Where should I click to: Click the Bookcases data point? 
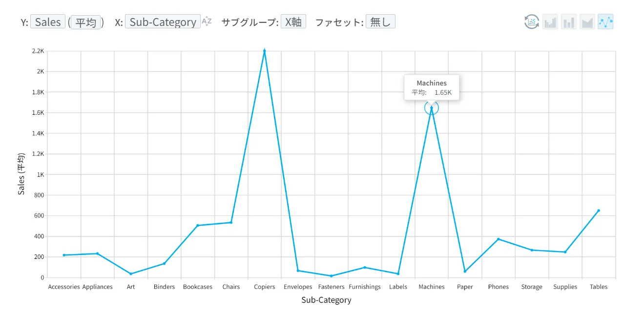198,225
